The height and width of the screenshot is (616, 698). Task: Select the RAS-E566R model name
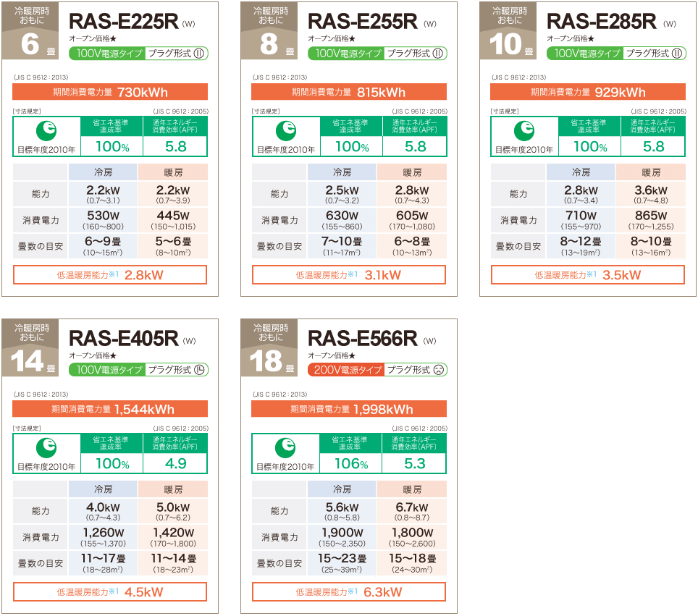362,338
